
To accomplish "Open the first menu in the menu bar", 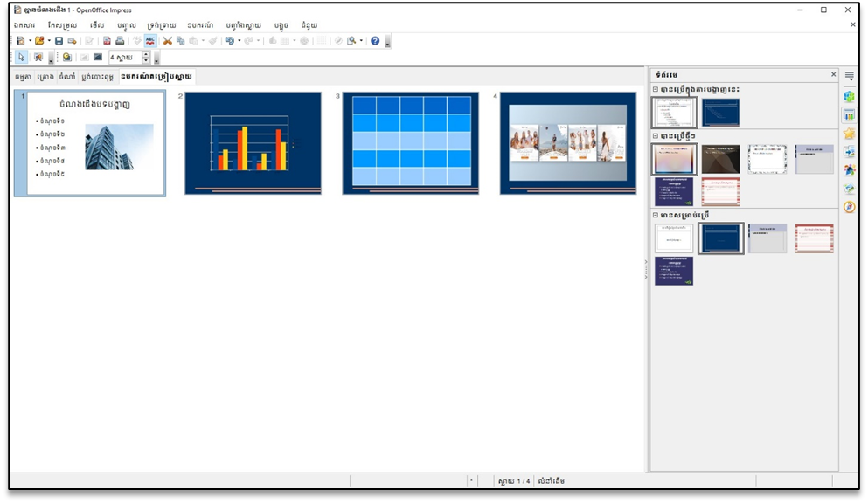I will pyautogui.click(x=24, y=25).
